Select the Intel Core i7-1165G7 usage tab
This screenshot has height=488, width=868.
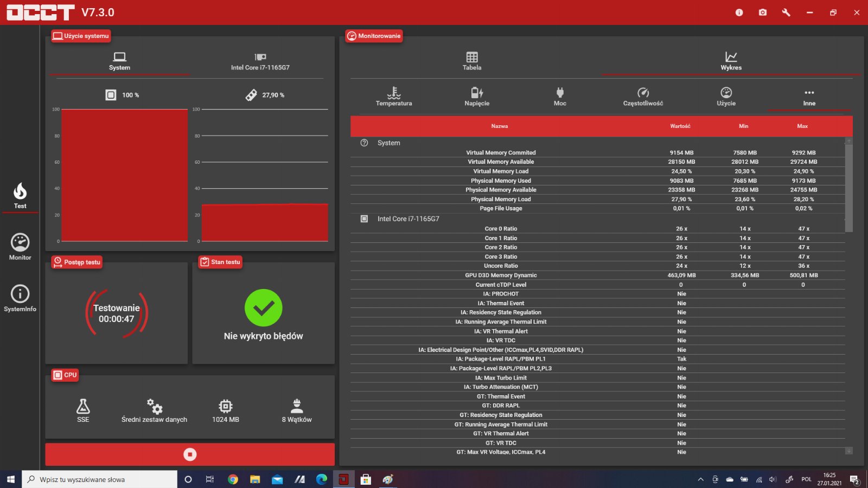point(260,62)
